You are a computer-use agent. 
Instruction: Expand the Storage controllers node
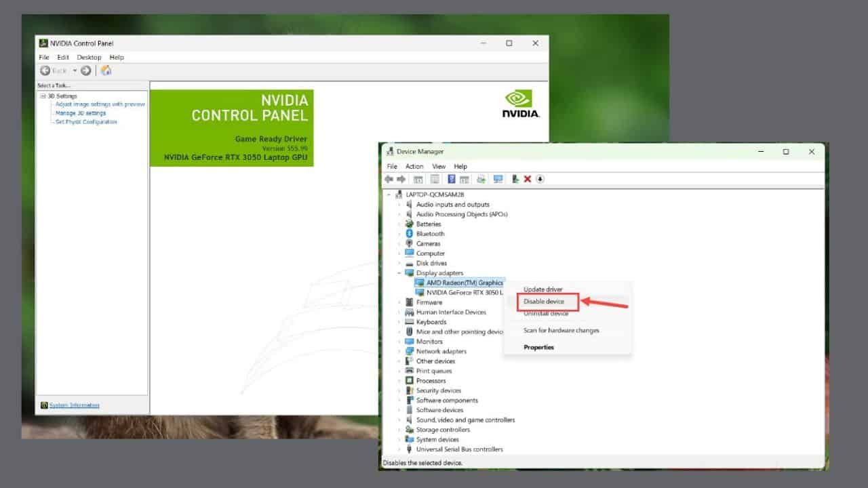[x=399, y=430]
